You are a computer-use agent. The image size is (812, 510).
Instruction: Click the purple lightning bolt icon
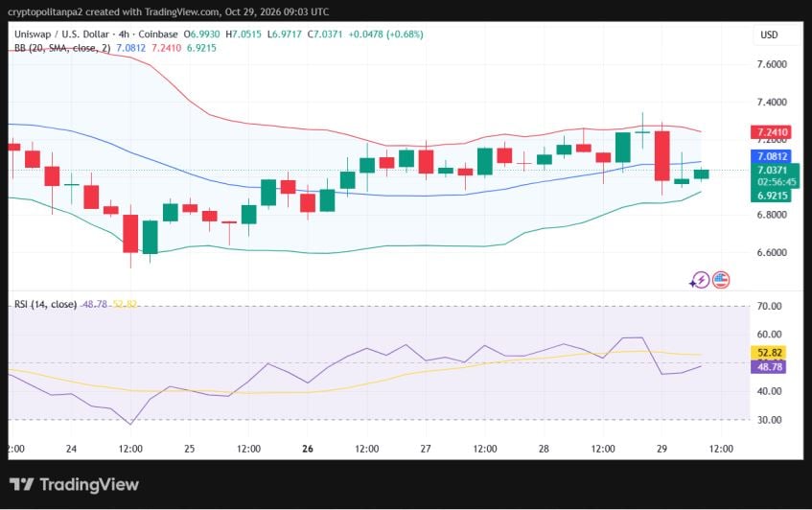pyautogui.click(x=700, y=281)
